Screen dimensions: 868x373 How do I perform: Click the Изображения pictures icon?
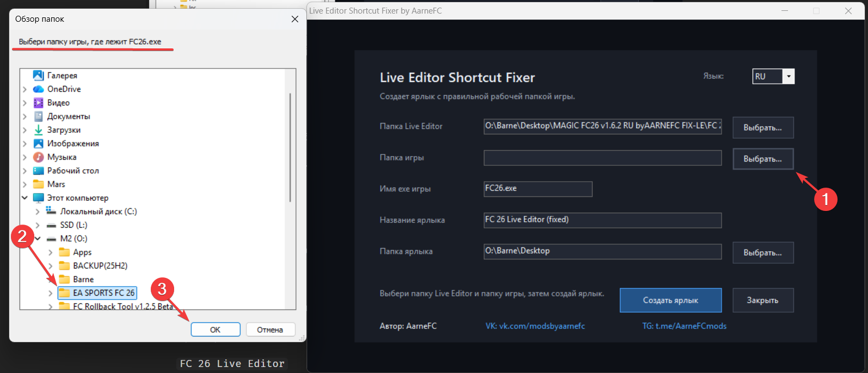coord(38,143)
